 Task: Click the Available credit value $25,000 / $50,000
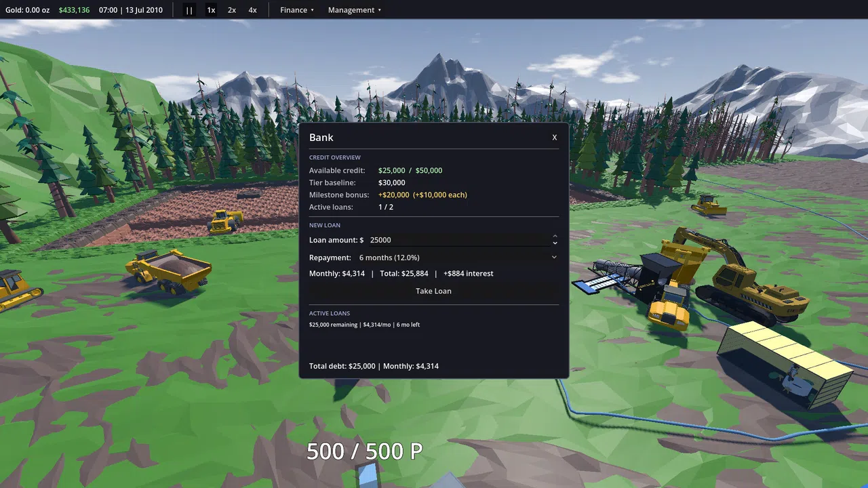(x=410, y=171)
